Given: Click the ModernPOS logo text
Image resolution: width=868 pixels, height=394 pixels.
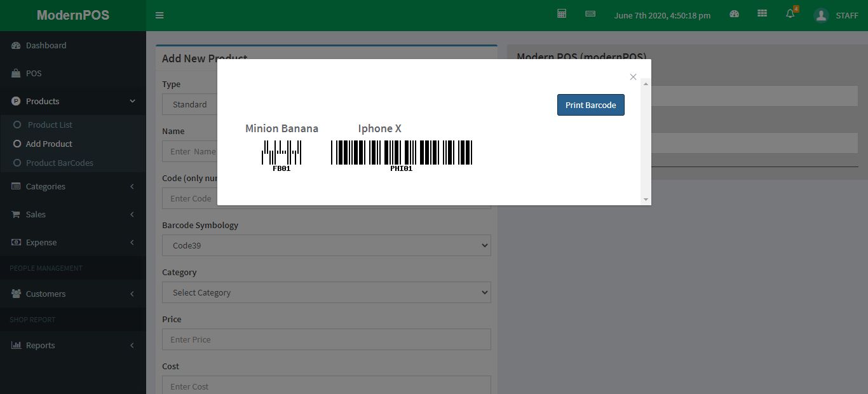Looking at the screenshot, I should click(73, 15).
